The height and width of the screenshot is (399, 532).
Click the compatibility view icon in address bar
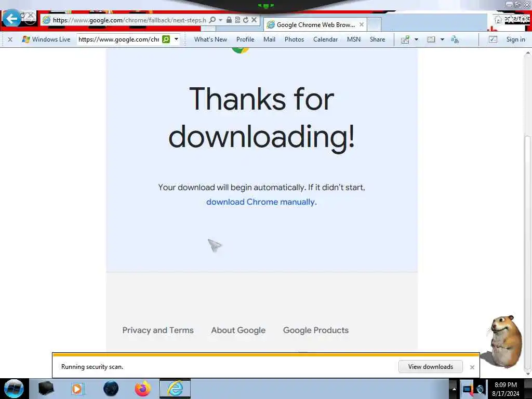(x=237, y=20)
